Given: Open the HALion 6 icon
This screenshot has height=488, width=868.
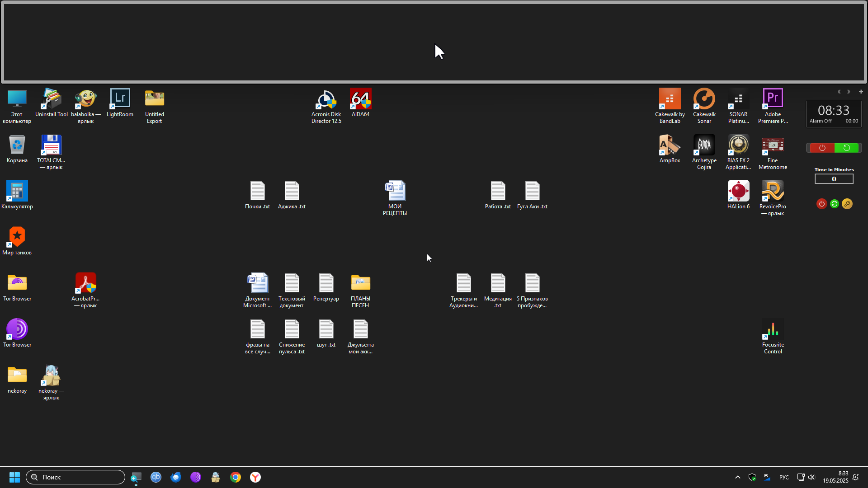Looking at the screenshot, I should coord(738,195).
